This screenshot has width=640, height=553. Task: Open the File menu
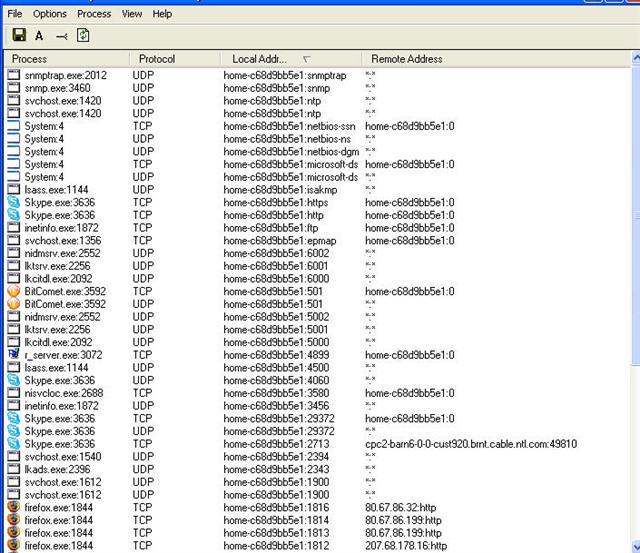15,13
